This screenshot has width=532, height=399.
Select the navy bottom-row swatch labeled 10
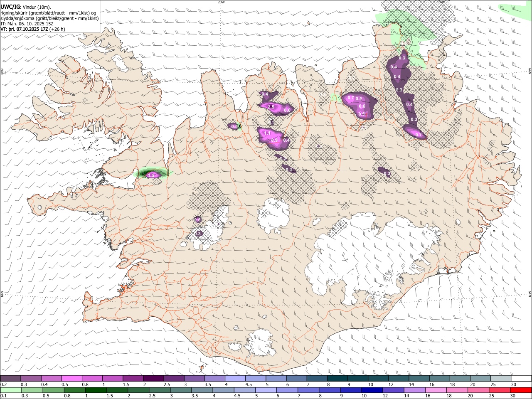372,390
